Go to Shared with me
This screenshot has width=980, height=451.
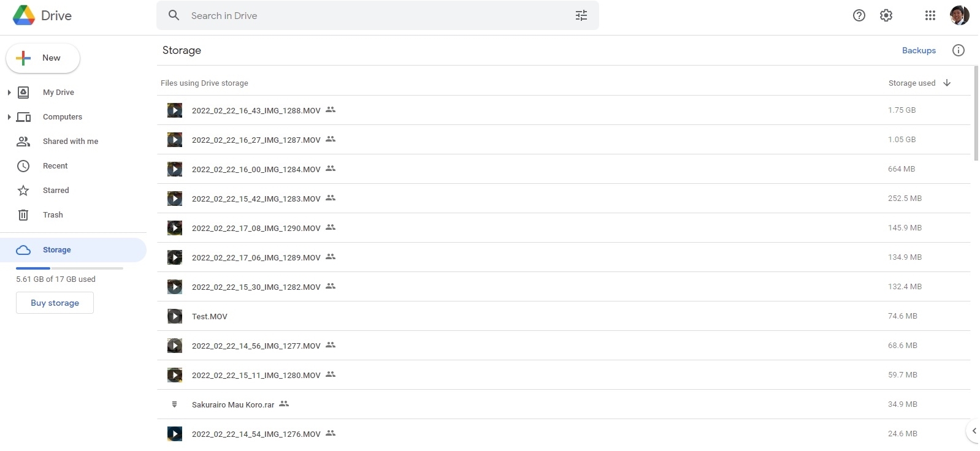[70, 142]
